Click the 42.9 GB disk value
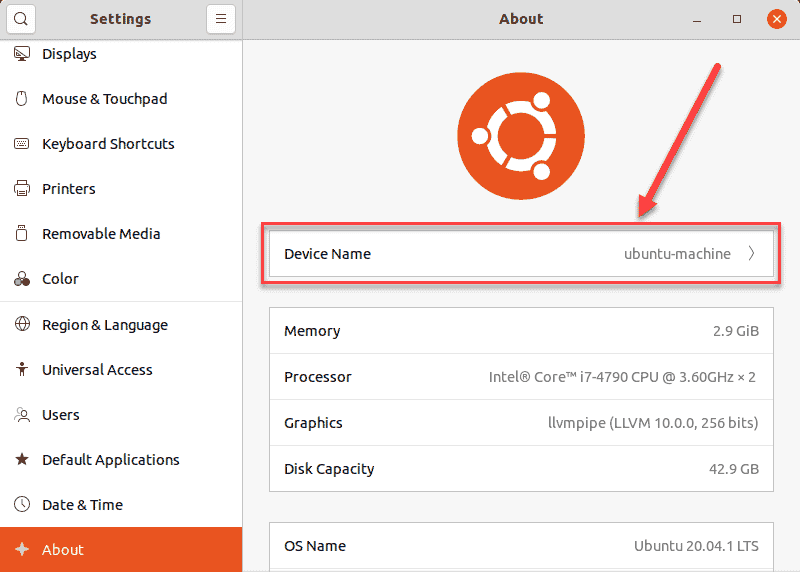 click(734, 469)
